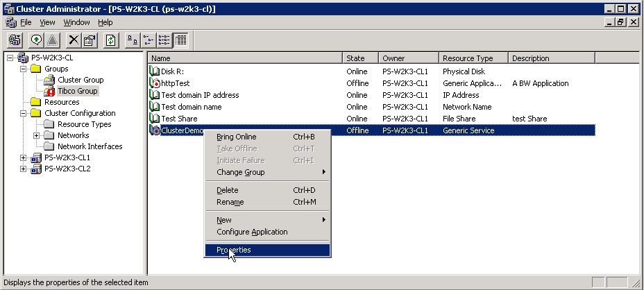Click the Cluster Configuration folder icon

coord(36,113)
